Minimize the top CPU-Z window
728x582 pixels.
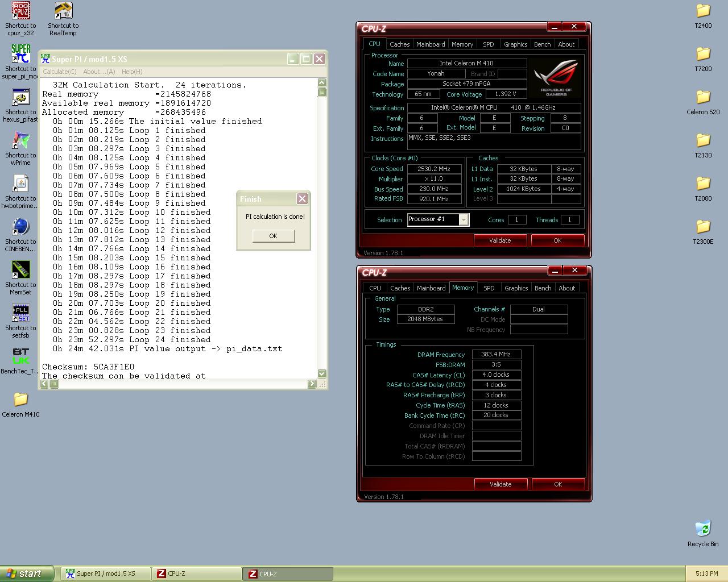point(555,27)
